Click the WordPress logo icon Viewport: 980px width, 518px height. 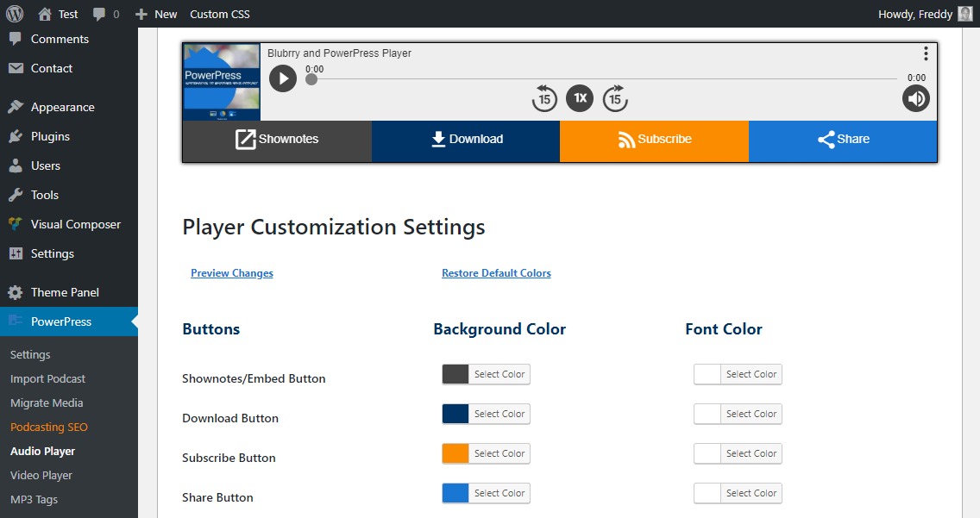15,14
